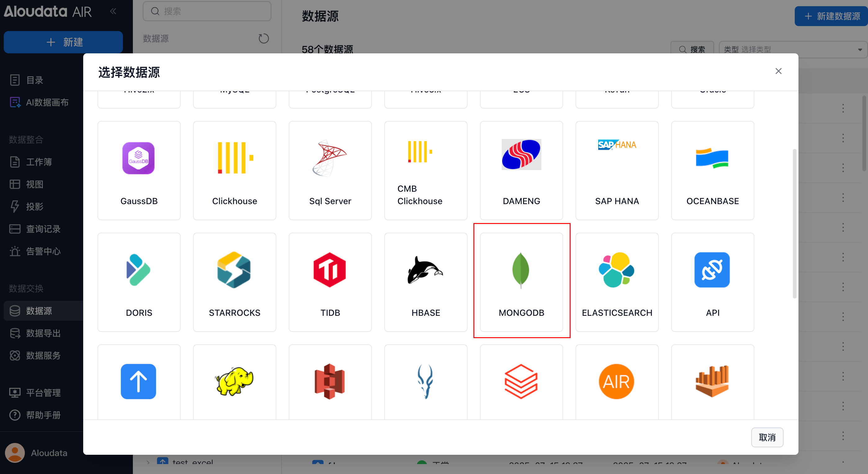The image size is (868, 474).
Task: Go to 工作簿 in the sidebar
Action: 39,162
